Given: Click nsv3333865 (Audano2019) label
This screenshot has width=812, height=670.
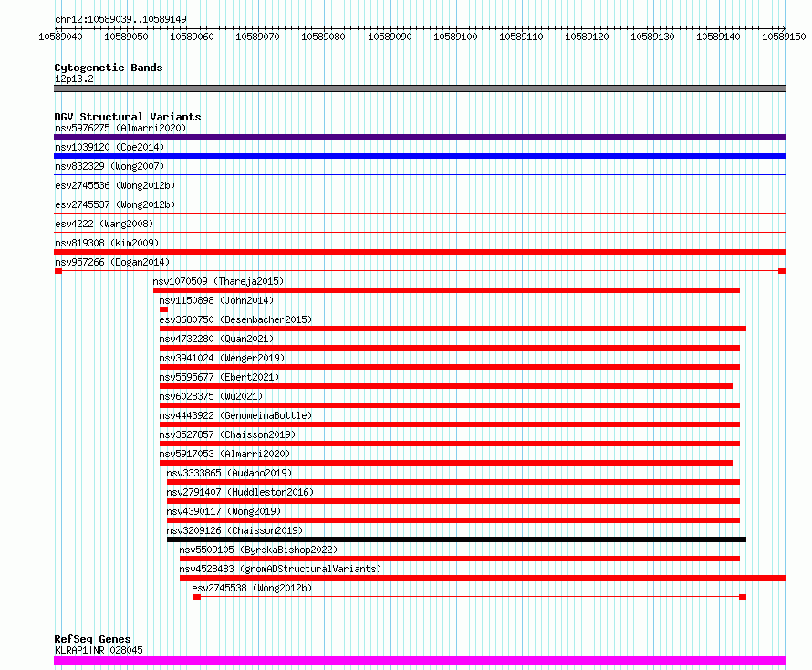Looking at the screenshot, I should [229, 473].
